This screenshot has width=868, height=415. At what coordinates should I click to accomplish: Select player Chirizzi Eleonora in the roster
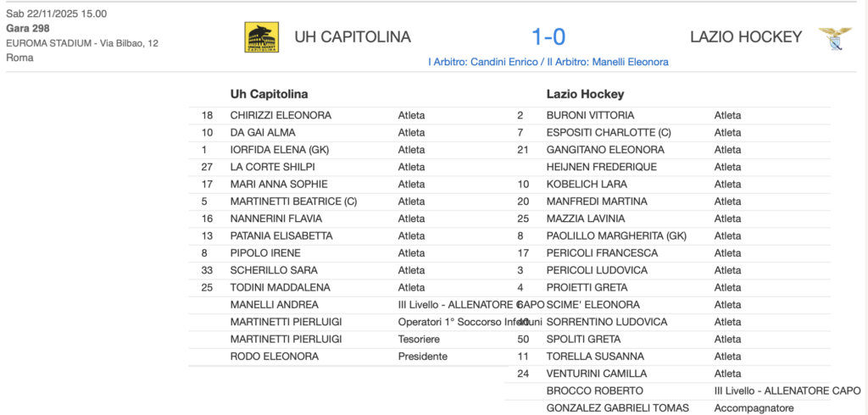[281, 115]
